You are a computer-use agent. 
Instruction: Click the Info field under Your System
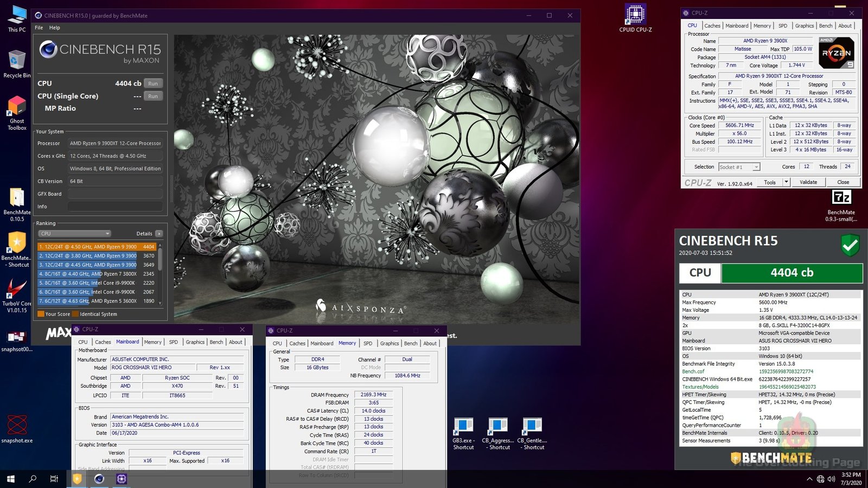(x=114, y=206)
